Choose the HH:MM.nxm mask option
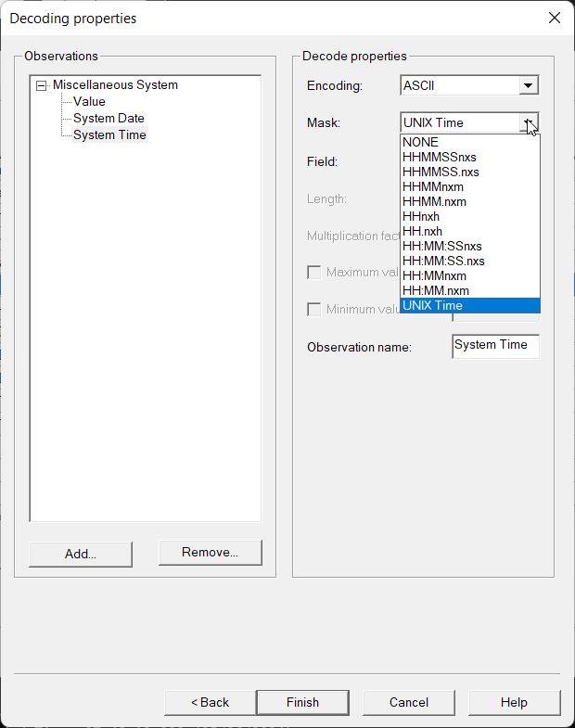The width and height of the screenshot is (575, 728). click(x=469, y=290)
